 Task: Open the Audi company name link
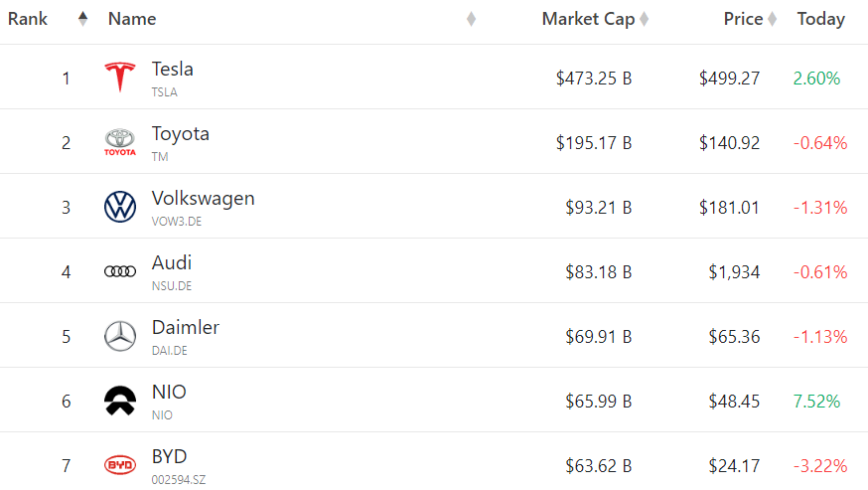172,262
